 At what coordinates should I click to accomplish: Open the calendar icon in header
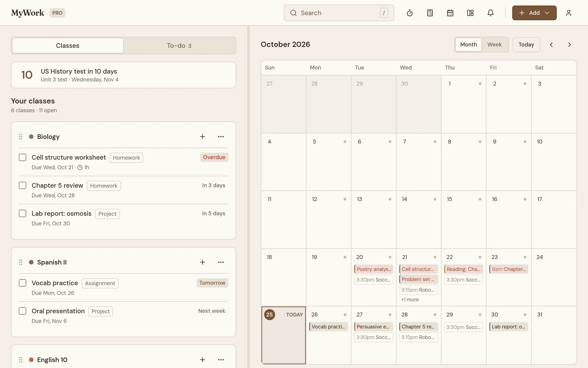pos(450,13)
